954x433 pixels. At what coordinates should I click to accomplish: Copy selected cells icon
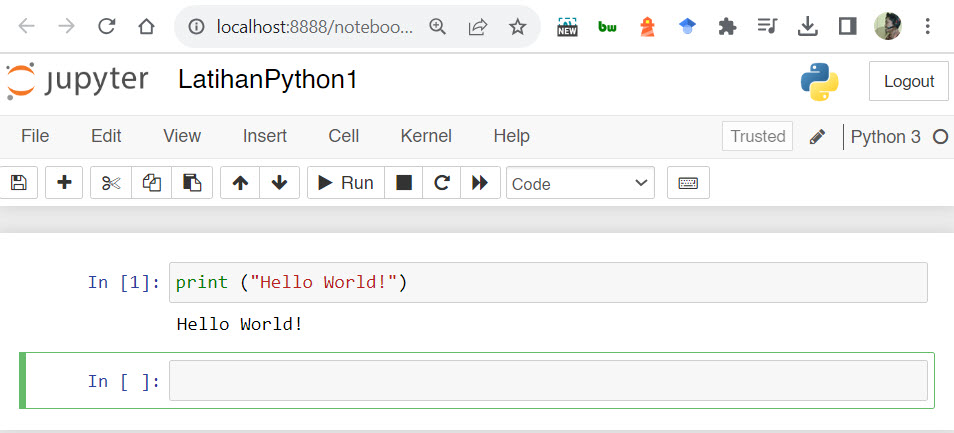[151, 182]
